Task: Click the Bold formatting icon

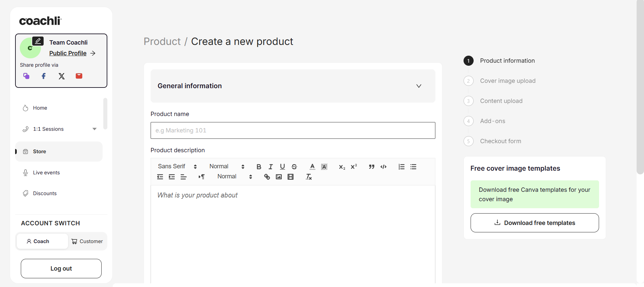Action: coord(259,167)
